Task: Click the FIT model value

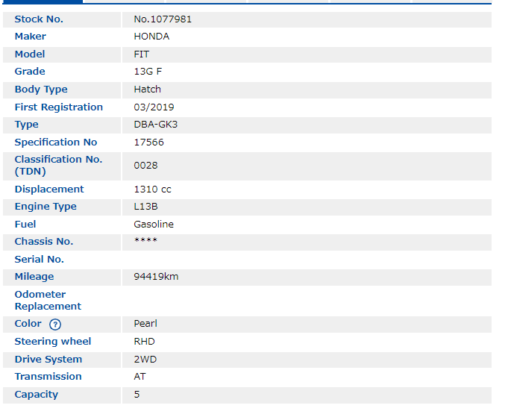Action: (141, 54)
